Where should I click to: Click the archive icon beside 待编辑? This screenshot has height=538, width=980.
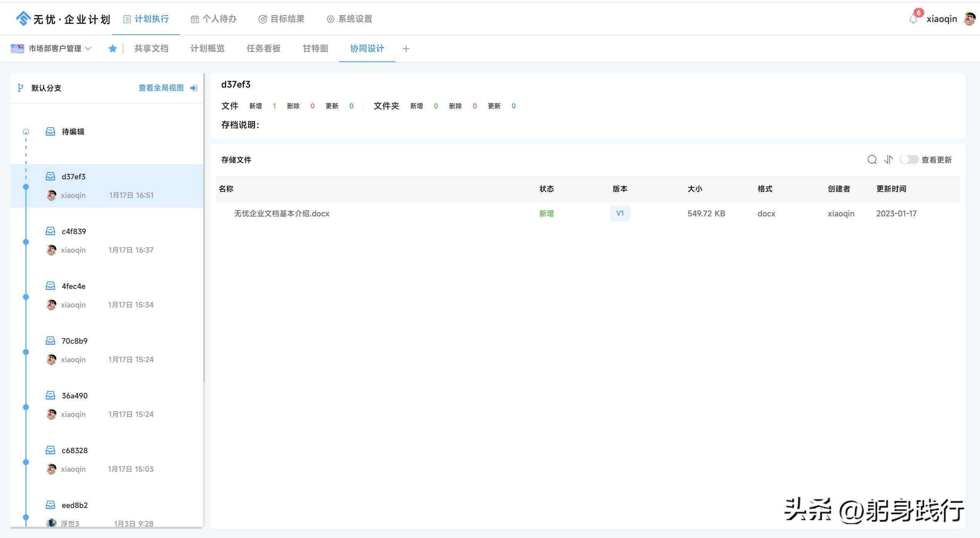pos(50,132)
